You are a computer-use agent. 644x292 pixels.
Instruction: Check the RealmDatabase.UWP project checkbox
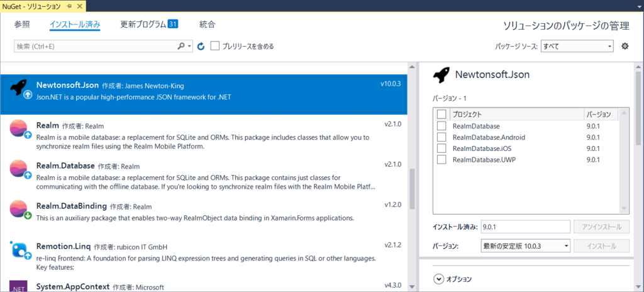441,160
